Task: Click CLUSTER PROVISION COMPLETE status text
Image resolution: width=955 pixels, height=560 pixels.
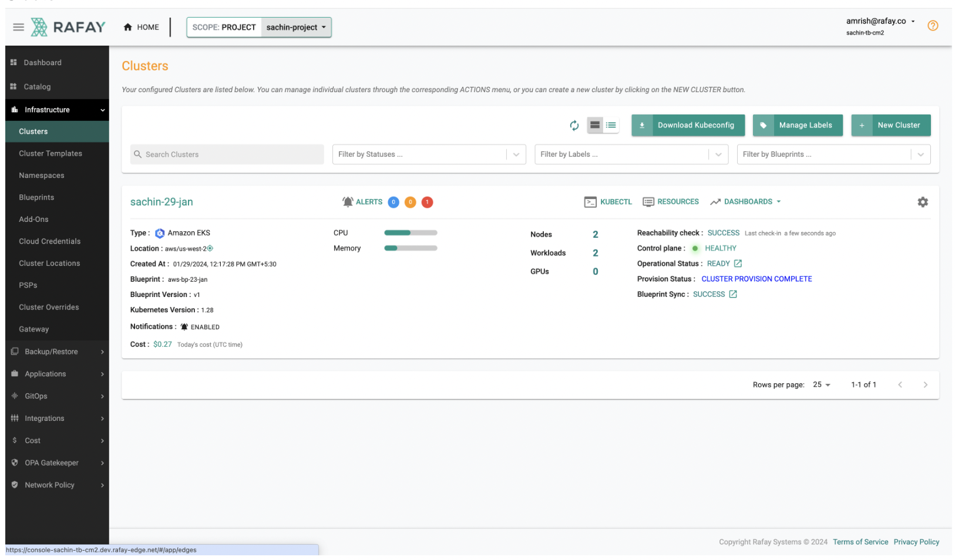Action: coord(756,279)
